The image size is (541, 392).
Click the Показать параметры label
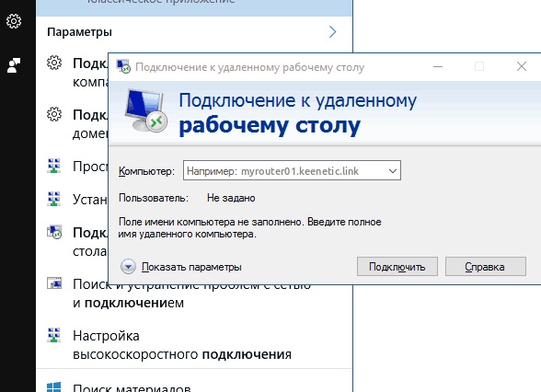(x=191, y=267)
